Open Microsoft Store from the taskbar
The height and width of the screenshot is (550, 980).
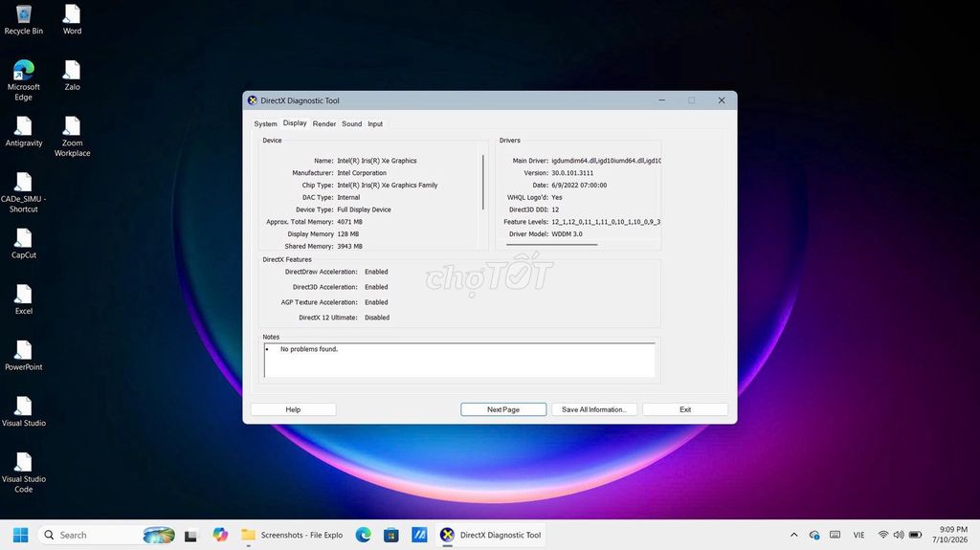391,535
